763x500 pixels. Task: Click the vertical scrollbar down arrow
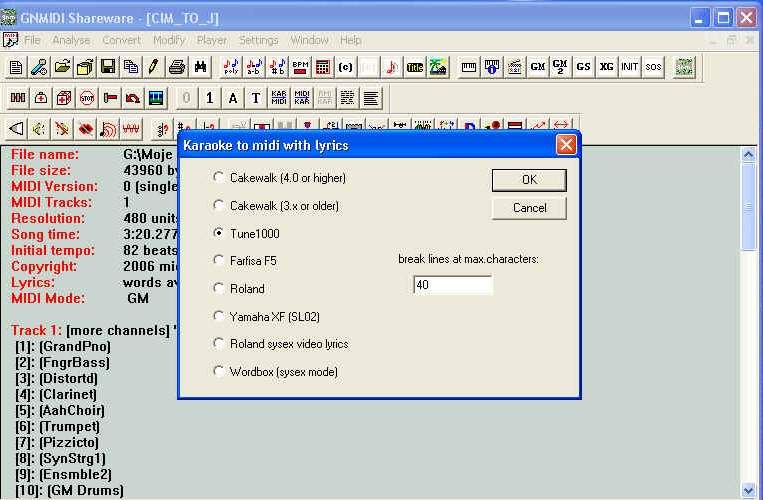click(x=748, y=491)
